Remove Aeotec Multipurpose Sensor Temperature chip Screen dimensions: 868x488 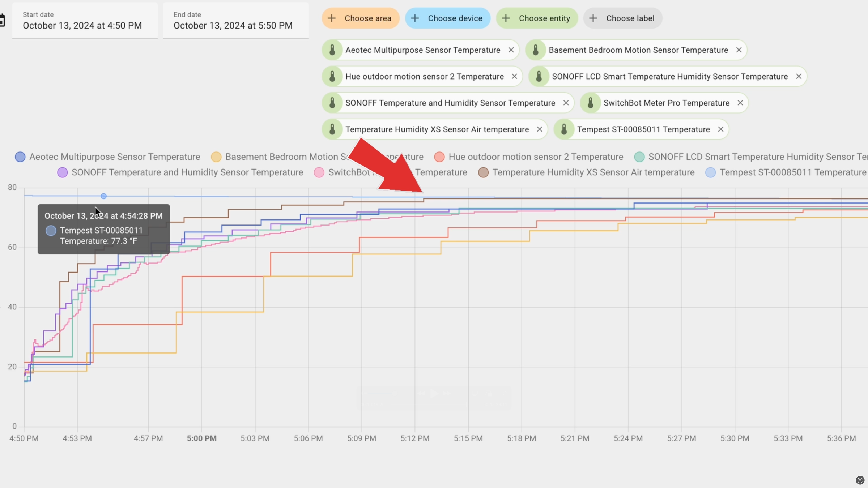[511, 50]
